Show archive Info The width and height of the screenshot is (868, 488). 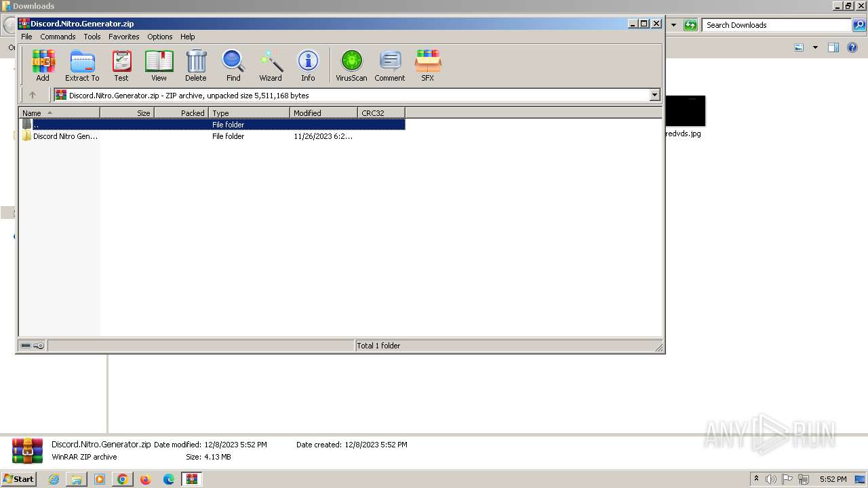308,66
